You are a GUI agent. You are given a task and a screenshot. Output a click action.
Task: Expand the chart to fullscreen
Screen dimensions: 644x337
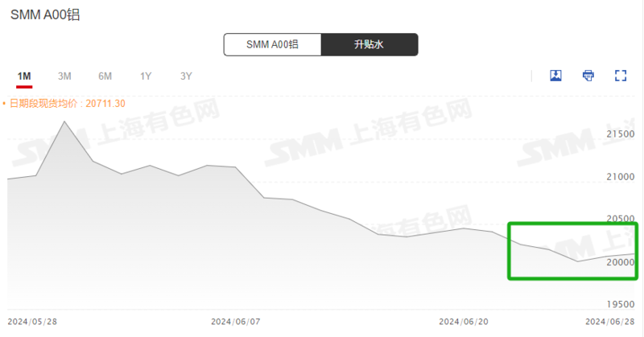621,76
